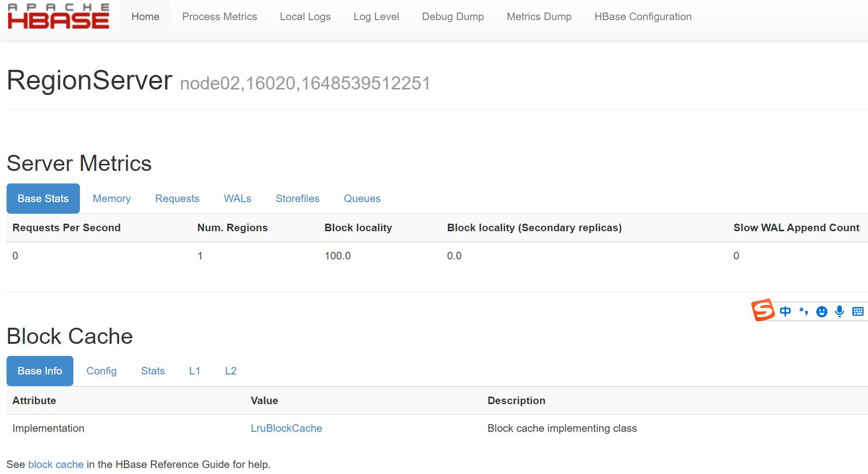This screenshot has width=868, height=474.
Task: Go to Home in top navigation
Action: coord(145,17)
